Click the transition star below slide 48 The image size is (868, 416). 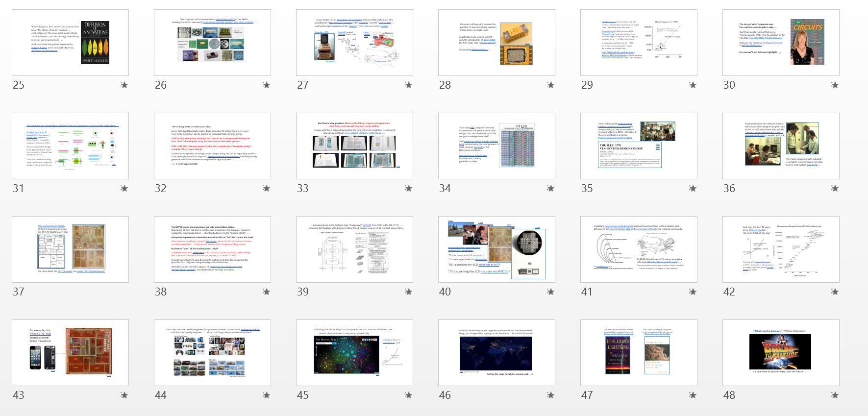click(x=835, y=395)
